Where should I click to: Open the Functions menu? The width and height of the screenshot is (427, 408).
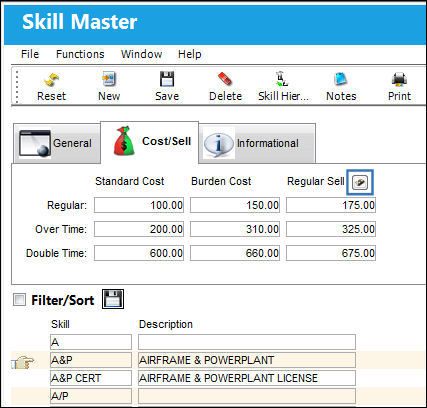(80, 54)
